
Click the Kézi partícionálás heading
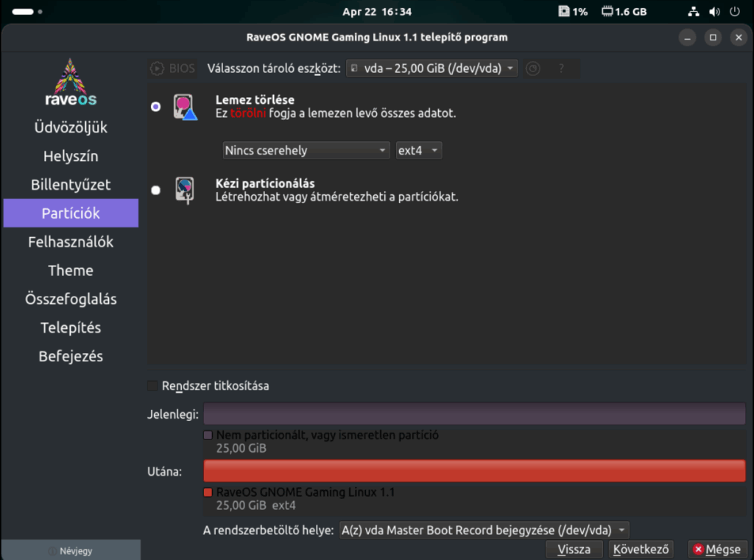tap(265, 184)
